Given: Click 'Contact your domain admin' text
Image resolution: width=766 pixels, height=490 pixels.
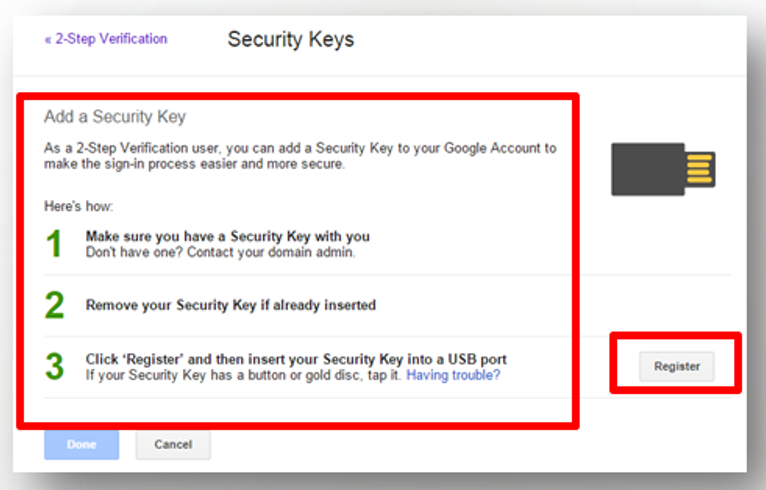Looking at the screenshot, I should click(271, 252).
